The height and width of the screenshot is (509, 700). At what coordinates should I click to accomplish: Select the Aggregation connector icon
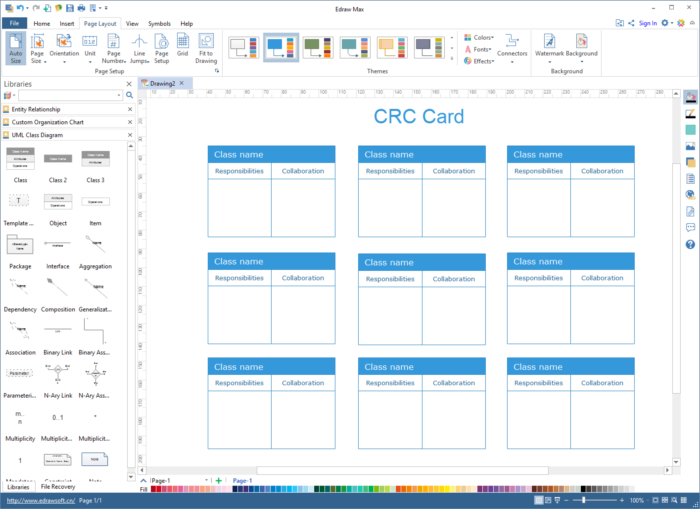(96, 244)
